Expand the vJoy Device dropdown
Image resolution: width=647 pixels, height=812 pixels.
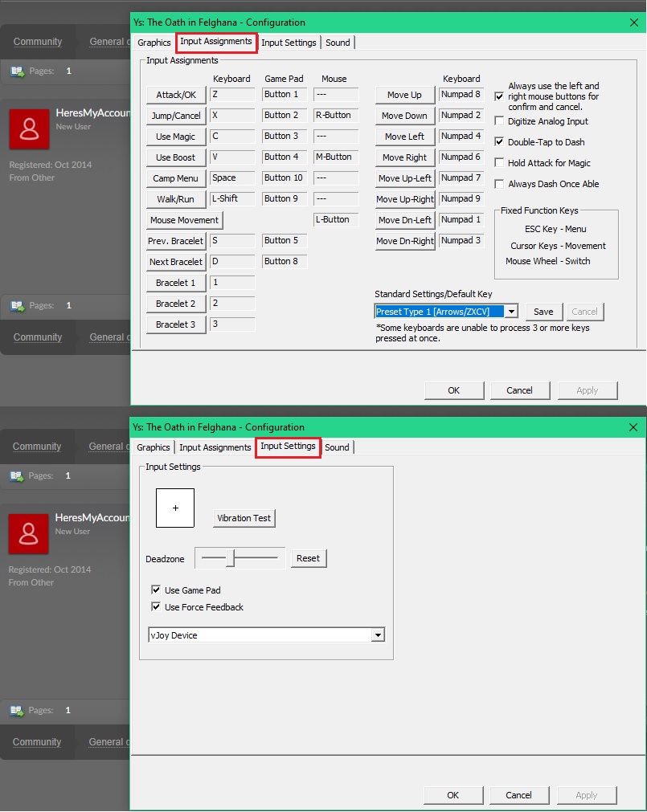pos(378,635)
